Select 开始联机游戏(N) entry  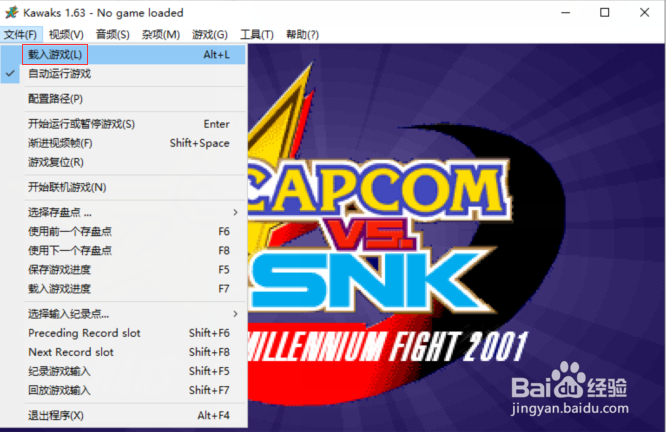coord(123,187)
